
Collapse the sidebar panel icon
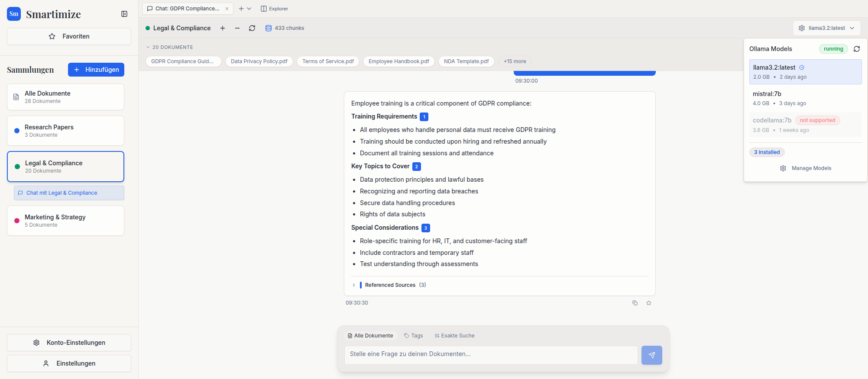tap(124, 14)
